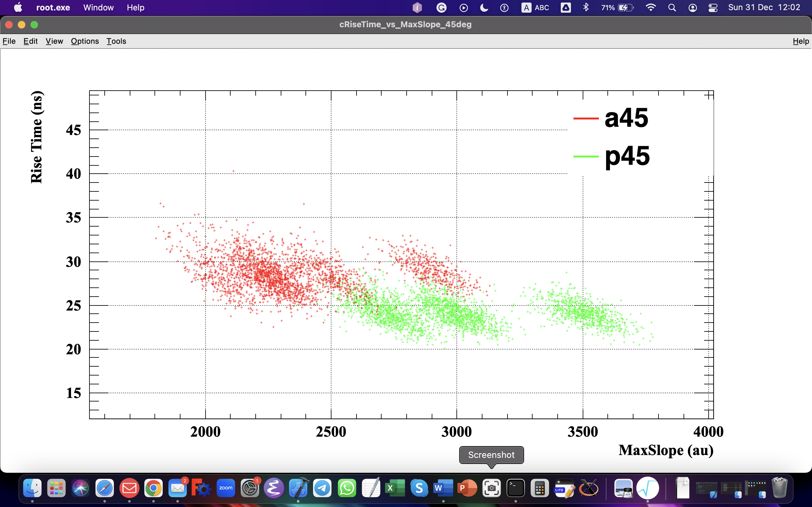Viewport: 812px width, 507px height.
Task: Open Telegram in the dock
Action: (322, 488)
